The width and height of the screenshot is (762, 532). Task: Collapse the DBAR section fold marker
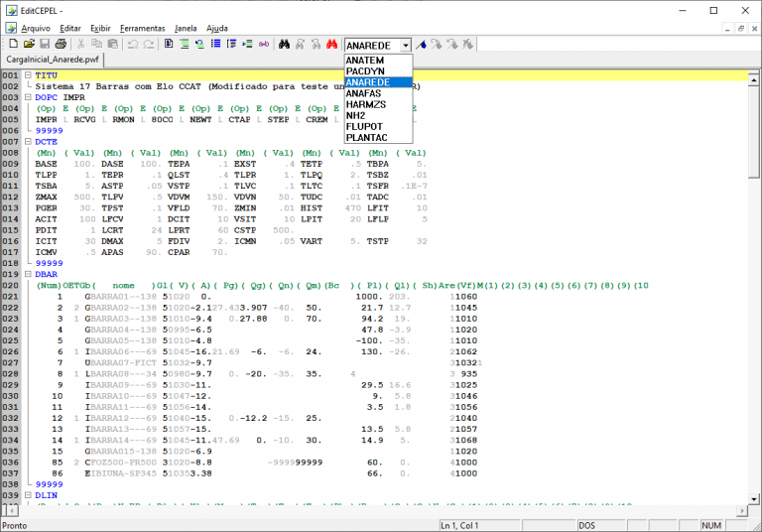tap(28, 272)
